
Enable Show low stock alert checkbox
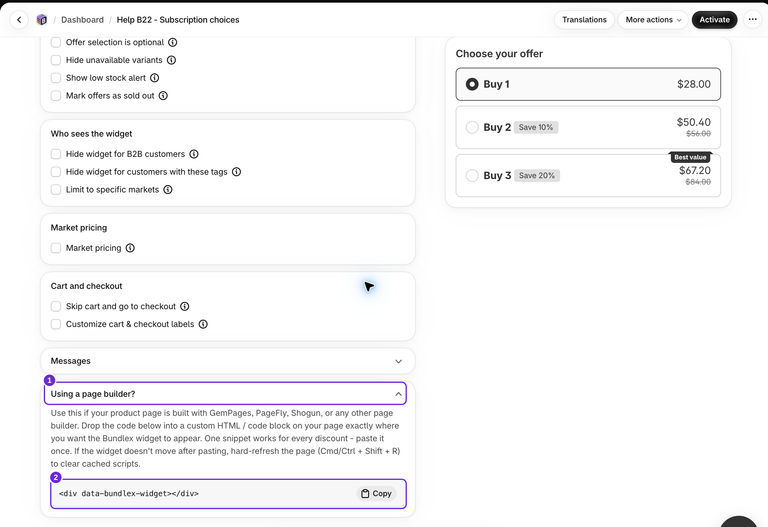pyautogui.click(x=56, y=78)
